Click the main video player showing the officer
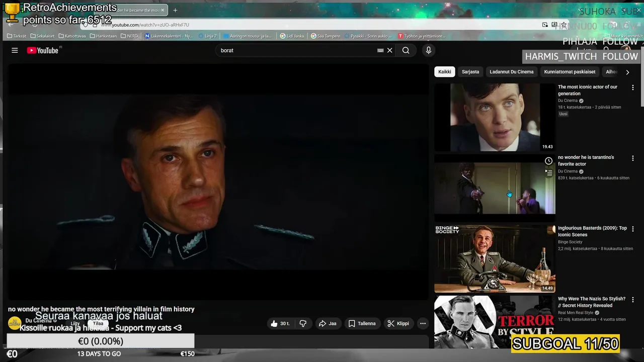 [x=218, y=182]
